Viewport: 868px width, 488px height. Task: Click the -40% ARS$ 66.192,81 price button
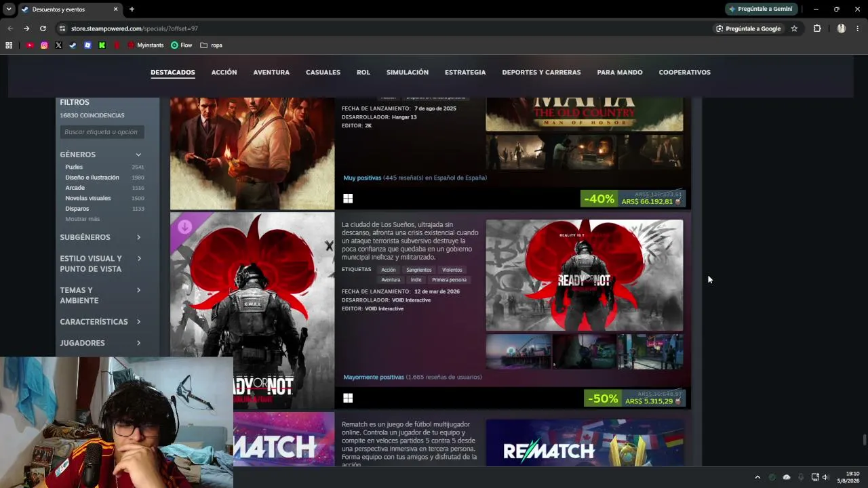pos(633,199)
